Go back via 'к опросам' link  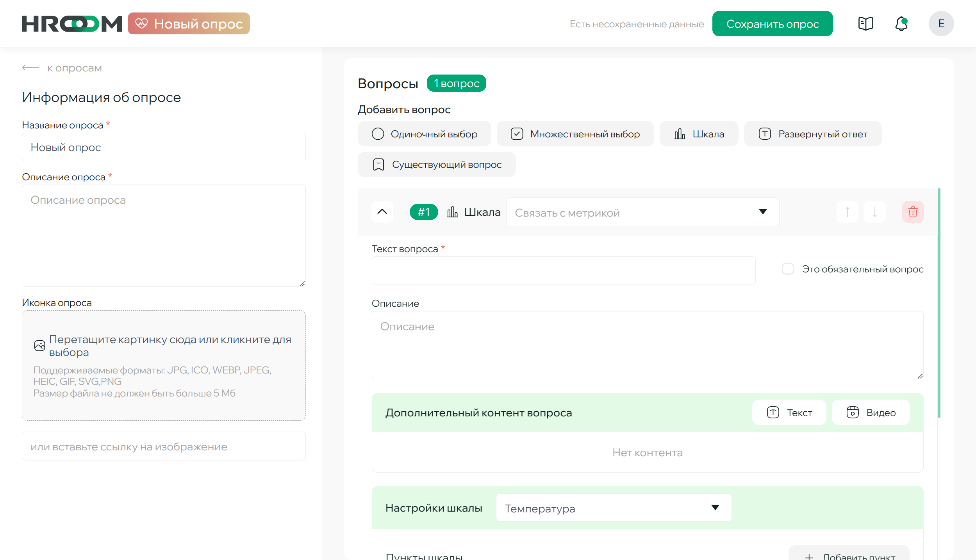[x=62, y=68]
